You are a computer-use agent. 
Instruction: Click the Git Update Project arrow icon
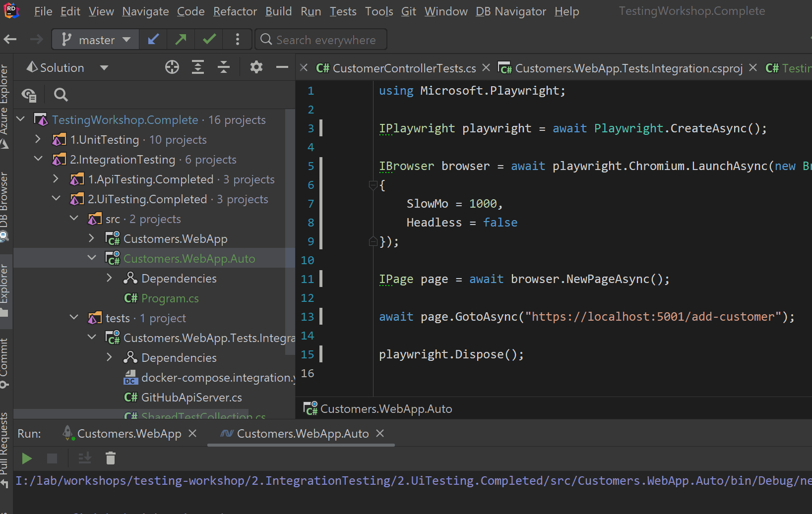point(153,40)
